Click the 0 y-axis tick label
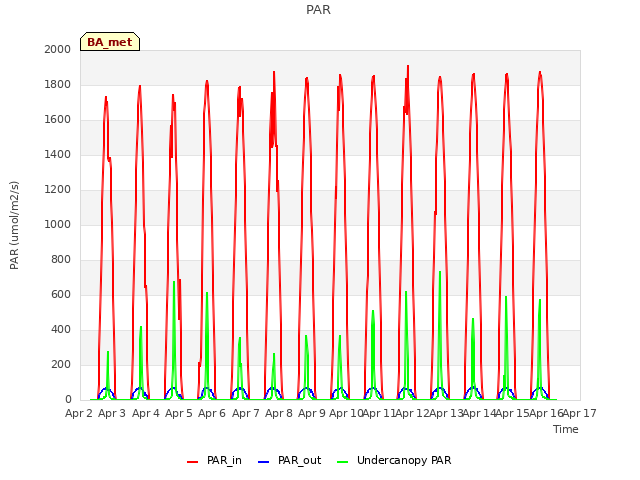Viewport: 640px width, 480px height. click(68, 400)
